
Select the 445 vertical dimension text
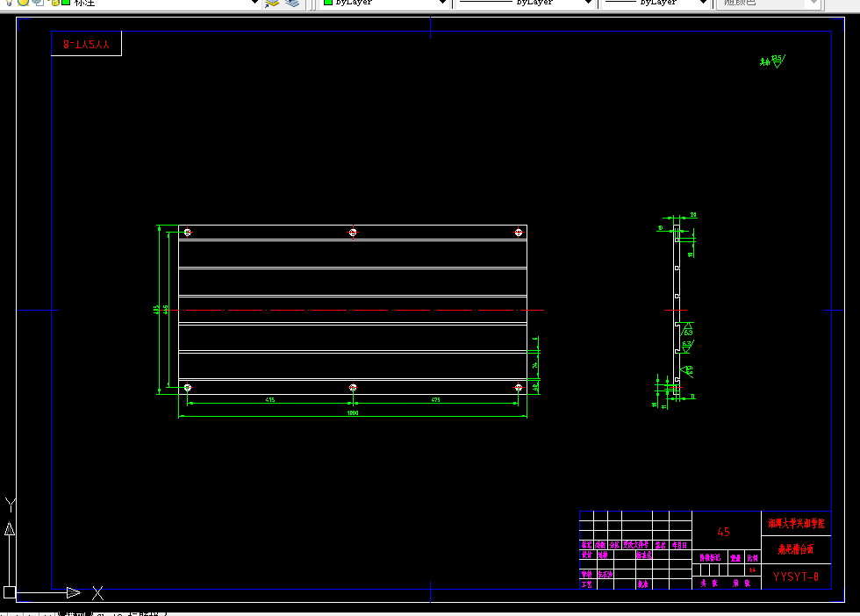(x=166, y=310)
